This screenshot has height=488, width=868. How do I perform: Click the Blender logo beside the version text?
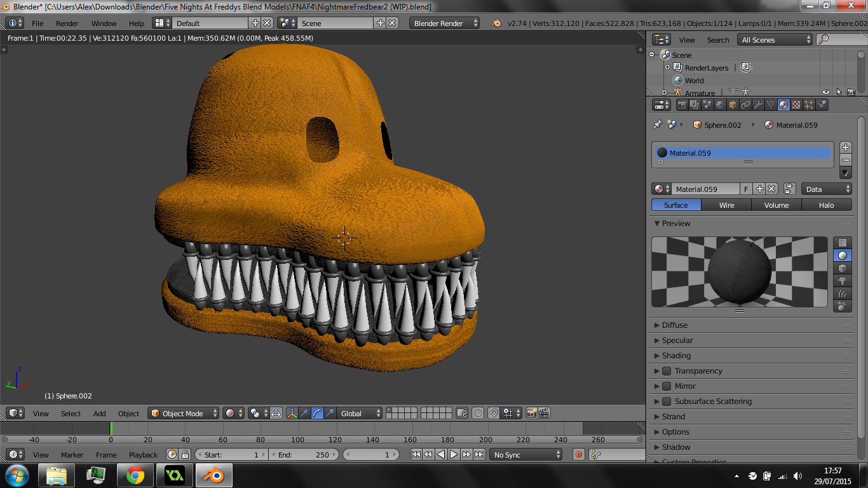(x=496, y=23)
